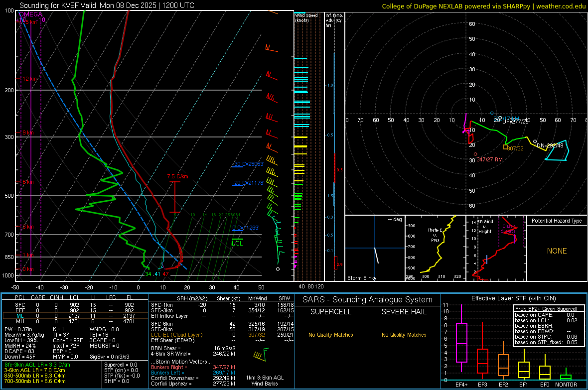Click the SFC-6km shear row
The width and height of the screenshot is (588, 390).
point(222,324)
